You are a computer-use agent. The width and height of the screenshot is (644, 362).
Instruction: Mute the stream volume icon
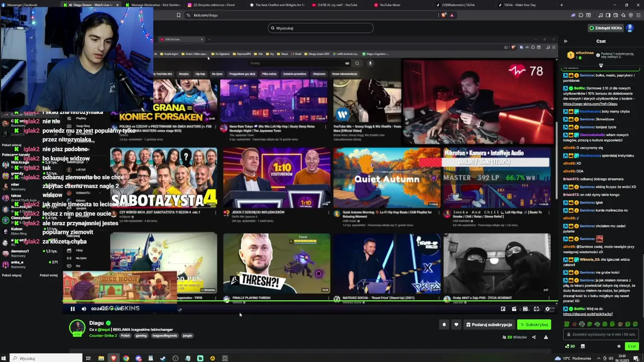point(84,309)
